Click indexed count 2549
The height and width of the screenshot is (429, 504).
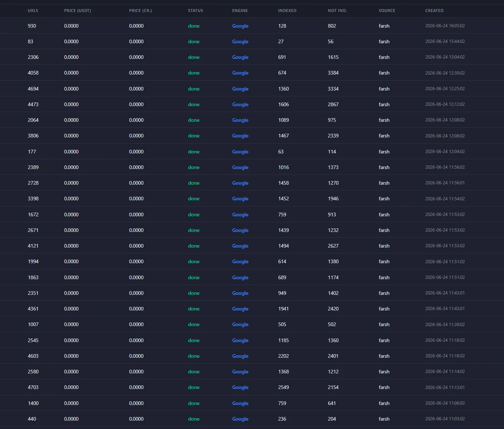(x=283, y=387)
